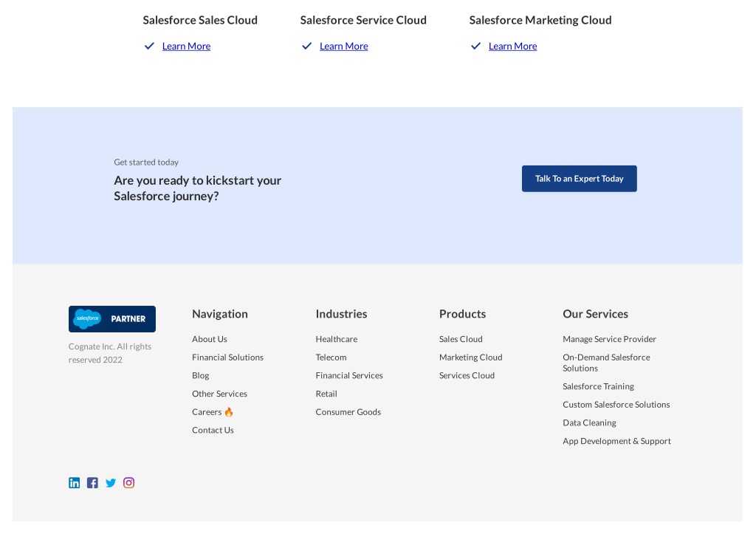Open Learn More under Salesforce Service Cloud
This screenshot has height=534, width=756.
[344, 46]
